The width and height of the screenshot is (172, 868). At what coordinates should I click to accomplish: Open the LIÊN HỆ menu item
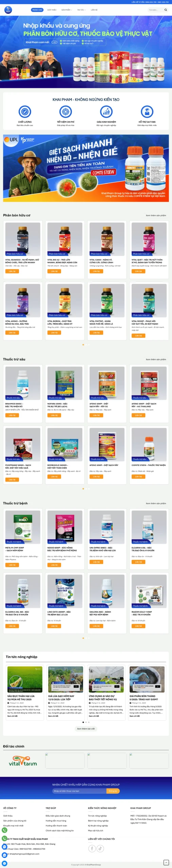[94, 10]
